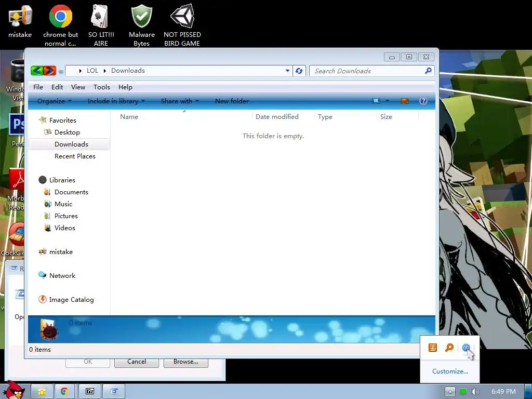Select Network in the navigation pane

(x=62, y=275)
